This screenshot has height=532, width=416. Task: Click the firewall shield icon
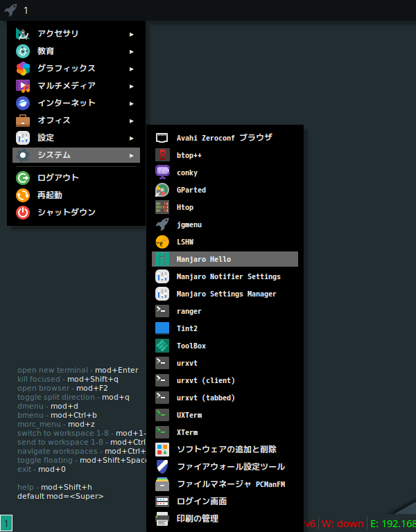(162, 466)
